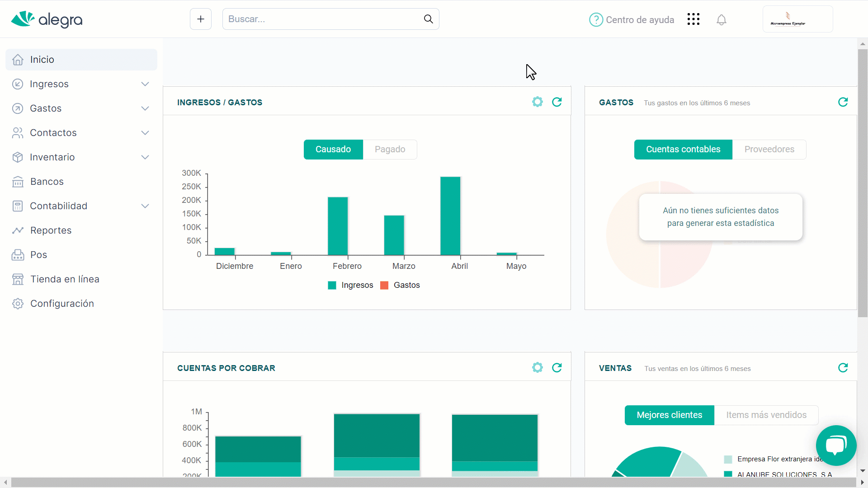The width and height of the screenshot is (868, 488).
Task: Click the Inventario box icon
Action: 18,157
